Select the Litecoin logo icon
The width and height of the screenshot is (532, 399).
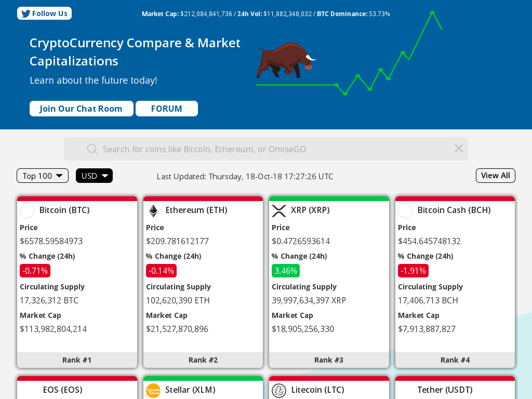279,390
